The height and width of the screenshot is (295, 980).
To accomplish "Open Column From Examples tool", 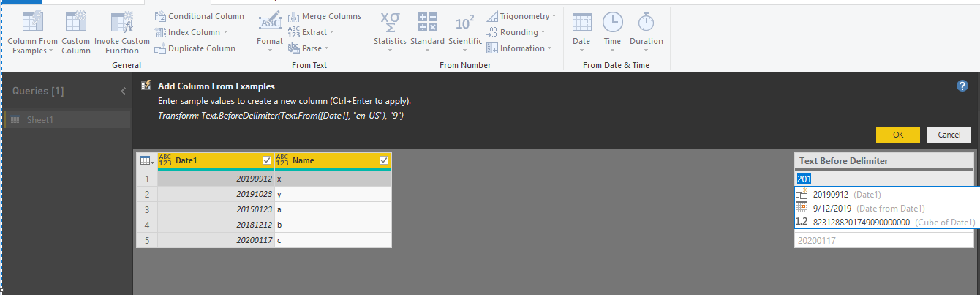I will [x=32, y=33].
